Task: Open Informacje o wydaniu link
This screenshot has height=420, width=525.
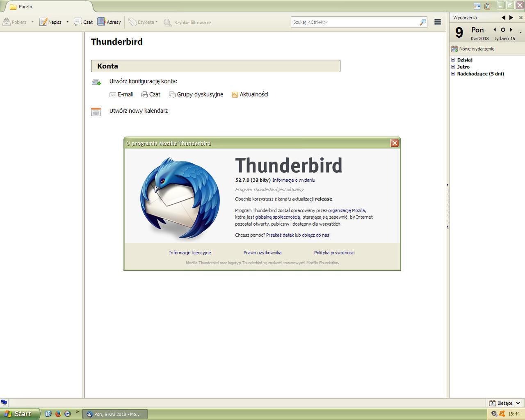Action: [294, 180]
